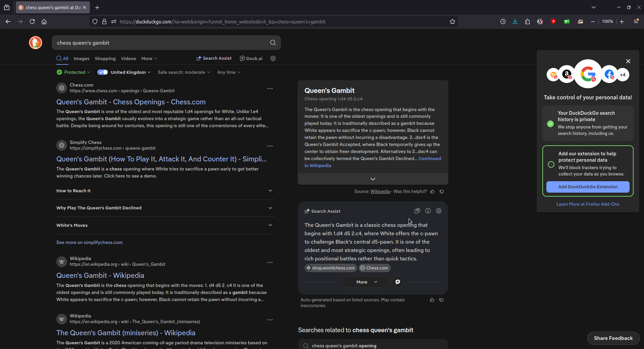Click the DuckDuckGo search input field
644x349 pixels.
point(161,43)
